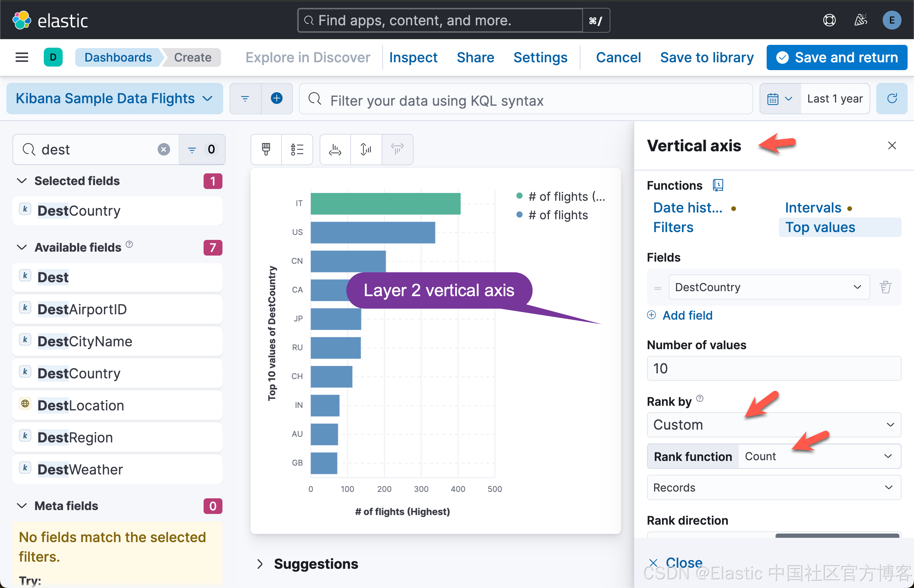
Task: Collapse the Selected fields section
Action: click(22, 180)
